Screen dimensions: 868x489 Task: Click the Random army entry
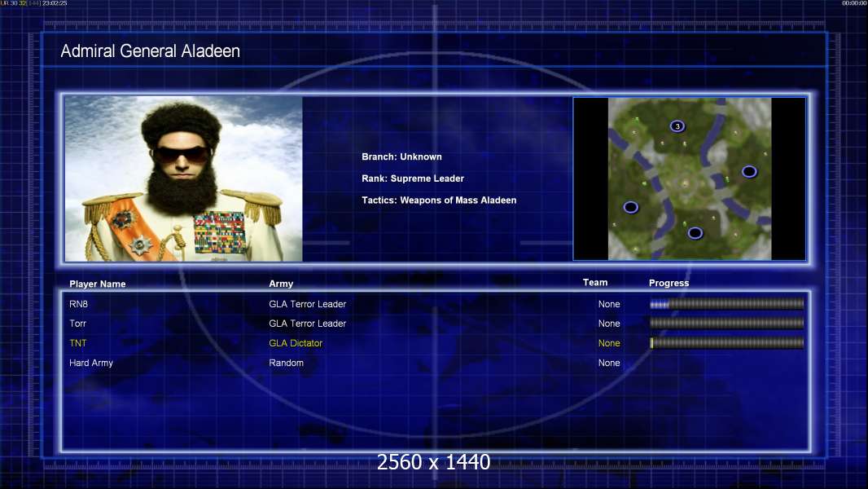coord(286,363)
